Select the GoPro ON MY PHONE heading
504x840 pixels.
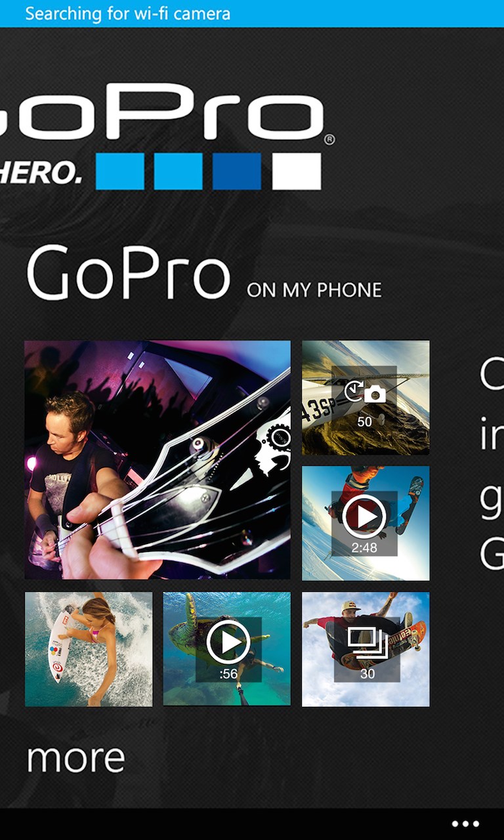[204, 273]
